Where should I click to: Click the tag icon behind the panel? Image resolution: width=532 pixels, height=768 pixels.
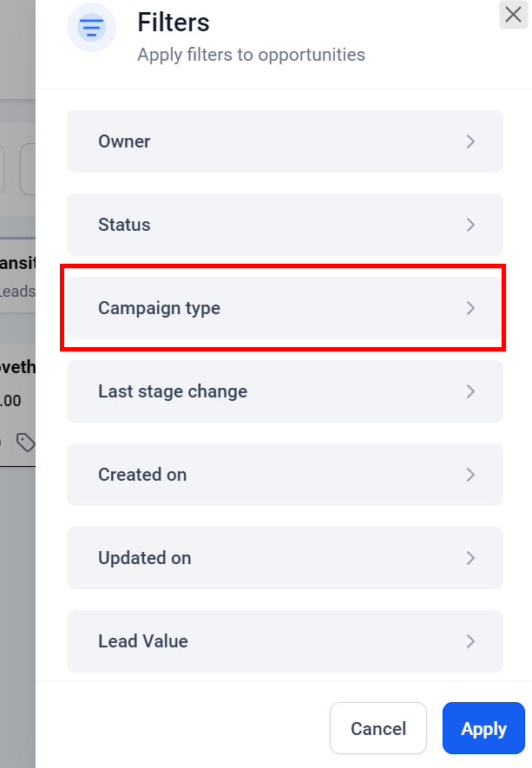pos(26,443)
